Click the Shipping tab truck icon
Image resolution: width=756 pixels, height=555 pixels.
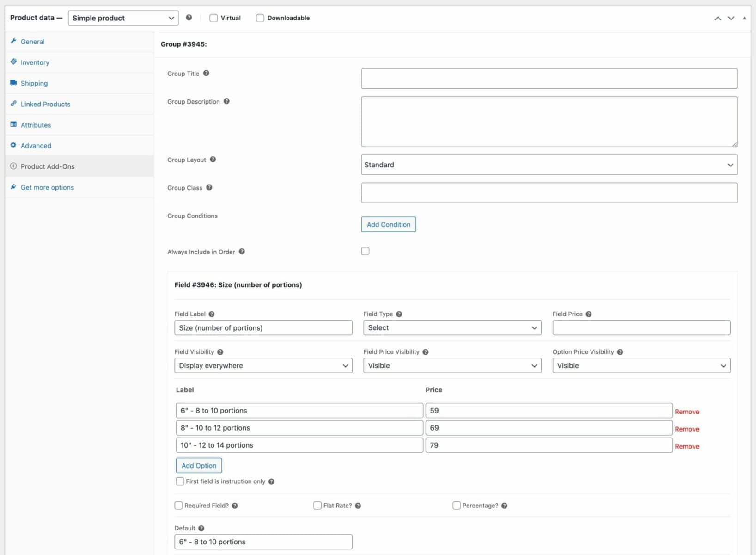click(13, 83)
